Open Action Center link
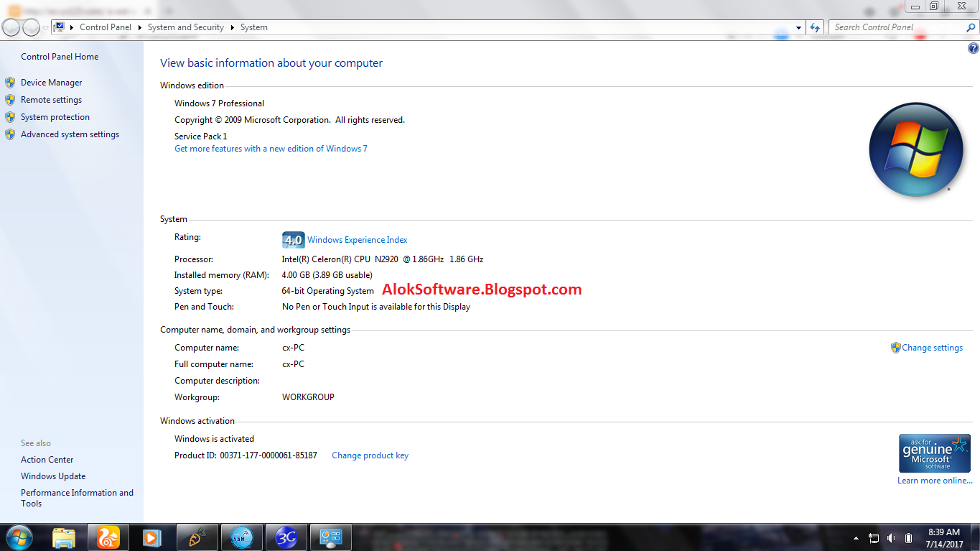The image size is (980, 551). 47,460
